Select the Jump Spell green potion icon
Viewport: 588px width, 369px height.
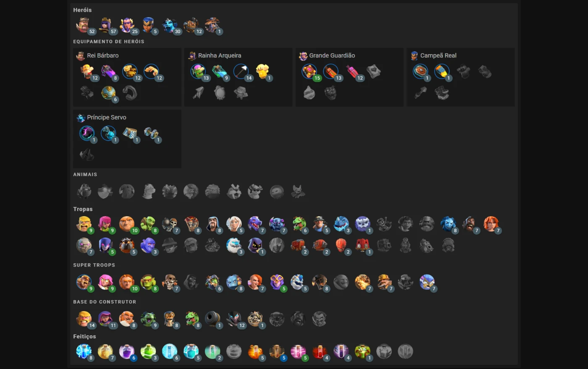[x=148, y=351]
